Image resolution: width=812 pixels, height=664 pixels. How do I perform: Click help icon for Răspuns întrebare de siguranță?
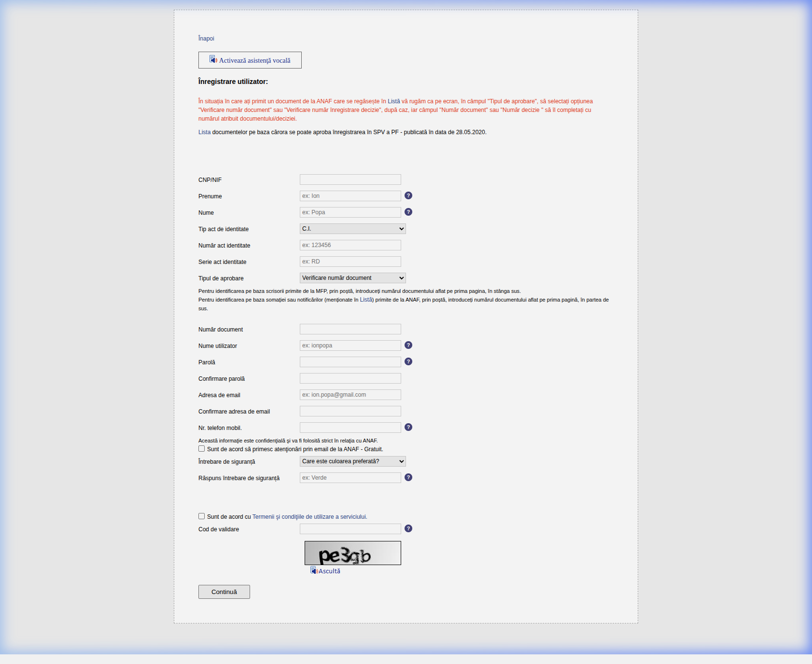[408, 477]
